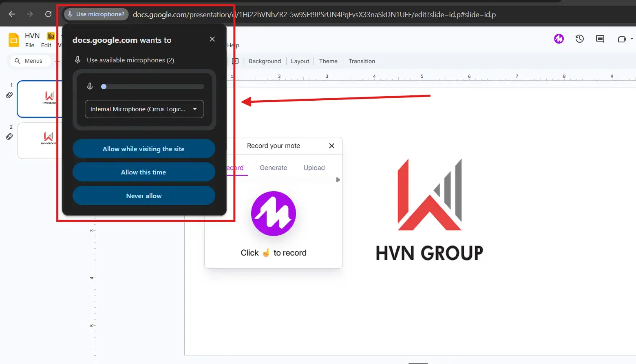Open the Edit menu
This screenshot has height=364, width=636.
46,45
